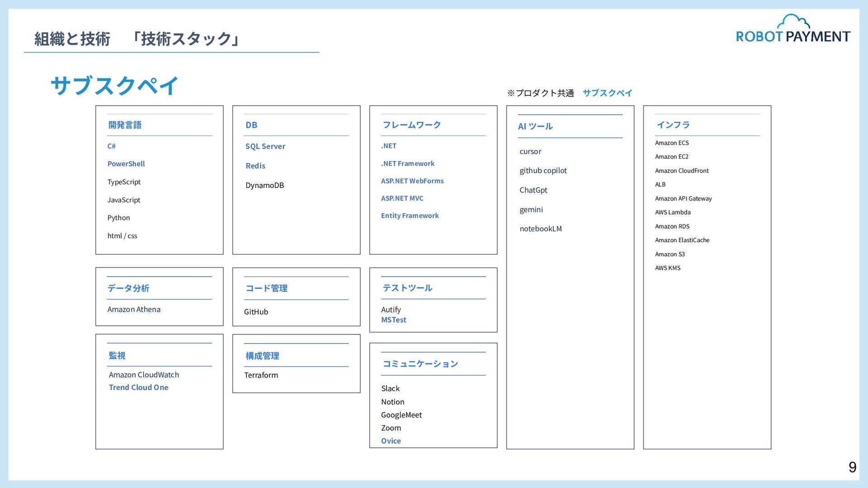Click the Amazon Athena text

tap(134, 310)
